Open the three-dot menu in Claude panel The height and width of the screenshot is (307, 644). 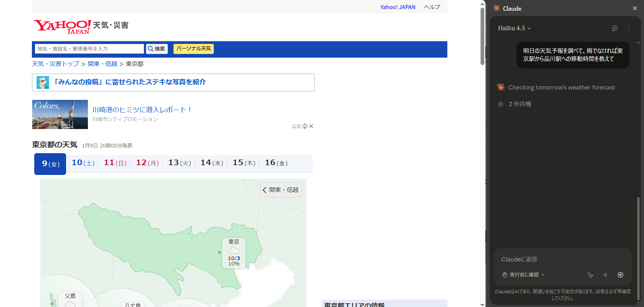[629, 28]
